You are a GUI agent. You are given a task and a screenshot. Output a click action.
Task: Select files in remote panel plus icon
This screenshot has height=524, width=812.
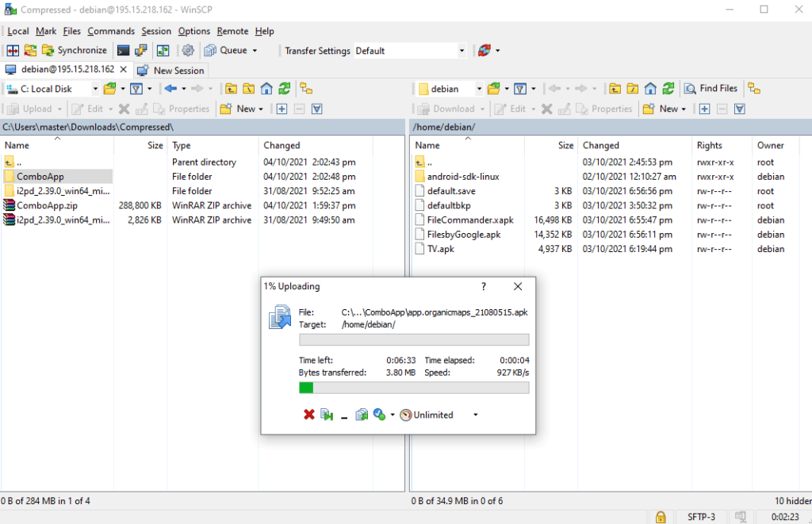[x=704, y=109]
